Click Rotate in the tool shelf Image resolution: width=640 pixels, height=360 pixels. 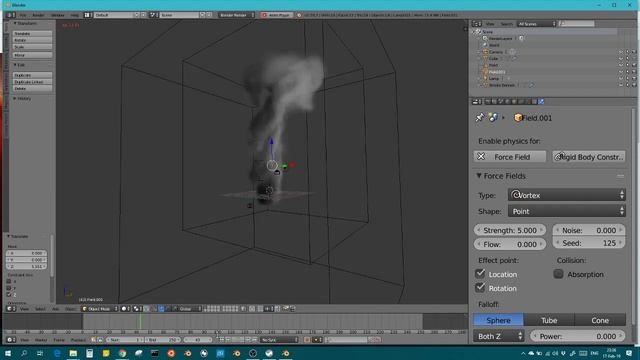pyautogui.click(x=32, y=40)
